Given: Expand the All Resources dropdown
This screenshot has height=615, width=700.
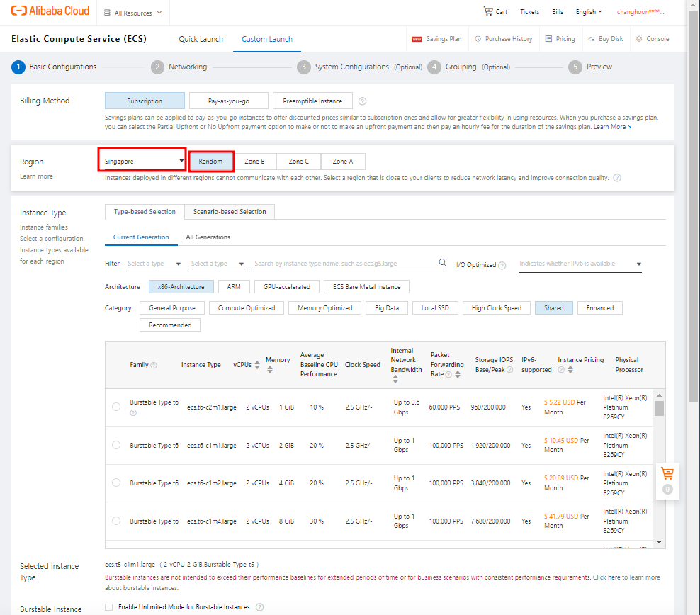Looking at the screenshot, I should [x=133, y=13].
